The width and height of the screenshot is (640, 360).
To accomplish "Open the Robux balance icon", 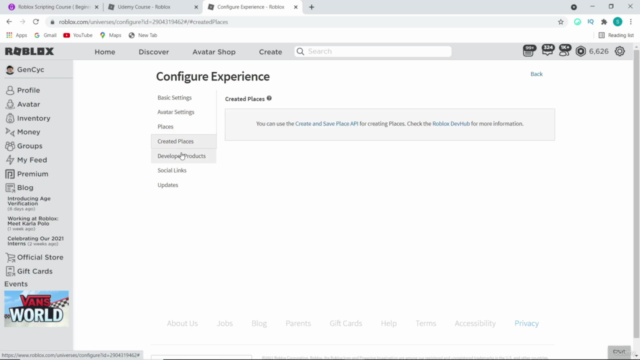I will (x=580, y=51).
